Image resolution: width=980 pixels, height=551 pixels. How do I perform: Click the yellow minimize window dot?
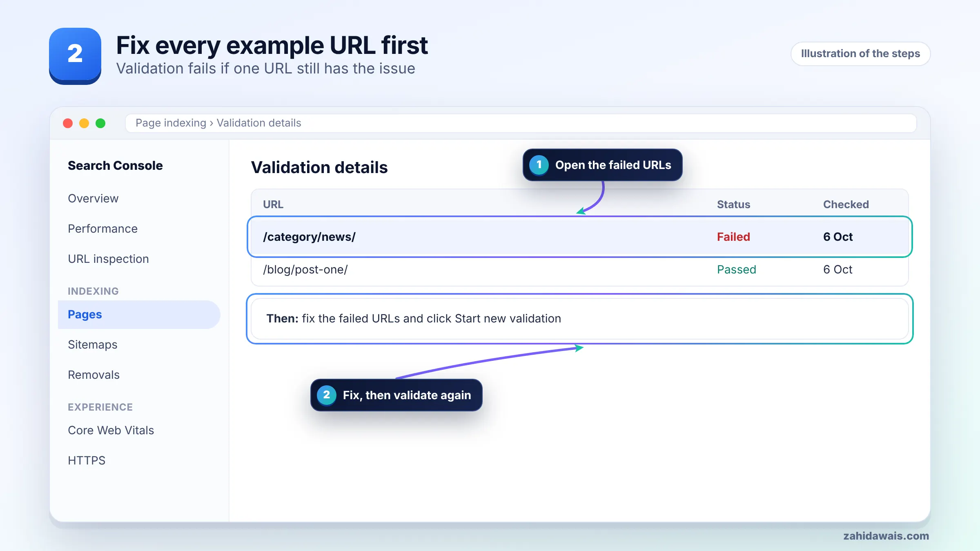click(84, 123)
